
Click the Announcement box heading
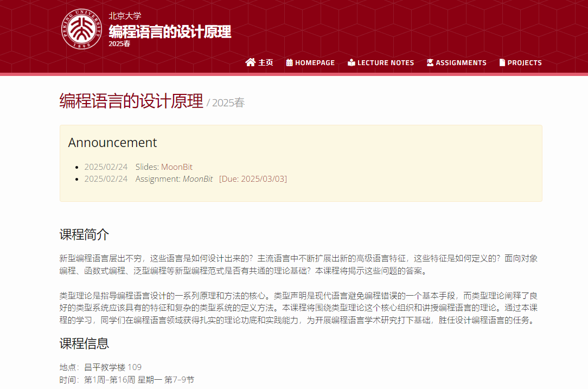click(x=112, y=142)
